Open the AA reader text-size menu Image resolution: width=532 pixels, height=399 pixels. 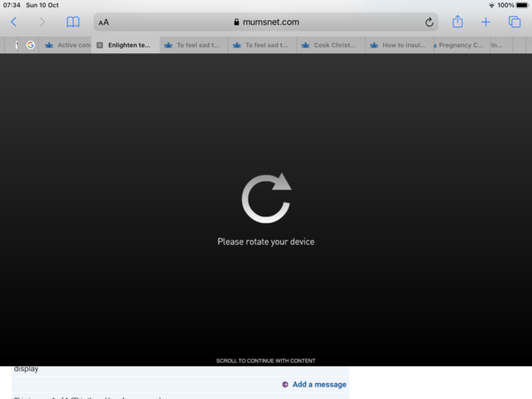pos(104,22)
